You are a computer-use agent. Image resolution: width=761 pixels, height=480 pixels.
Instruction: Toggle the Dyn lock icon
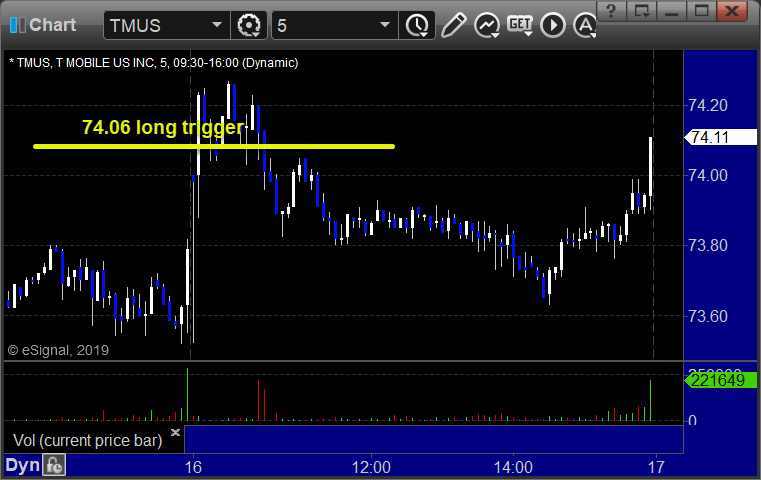click(54, 465)
